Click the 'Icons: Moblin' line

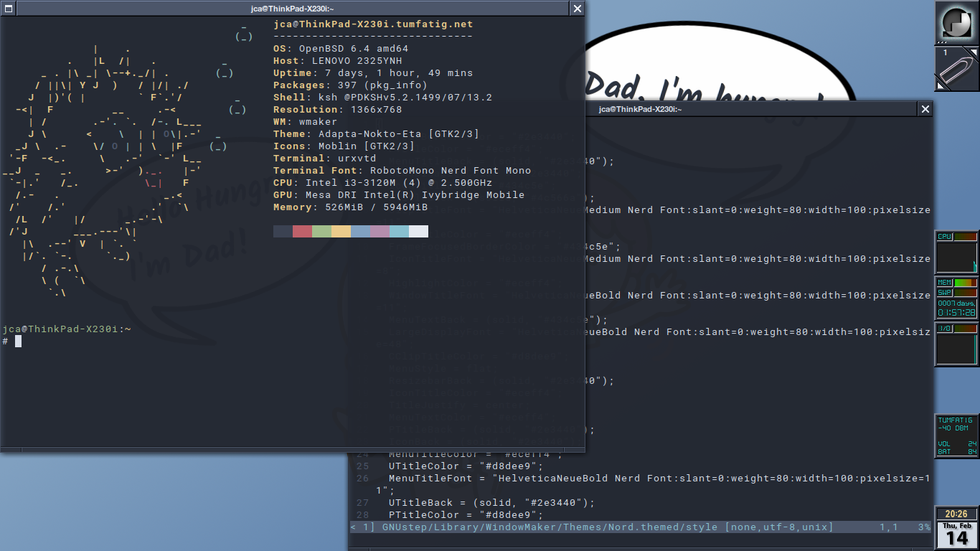pyautogui.click(x=344, y=146)
